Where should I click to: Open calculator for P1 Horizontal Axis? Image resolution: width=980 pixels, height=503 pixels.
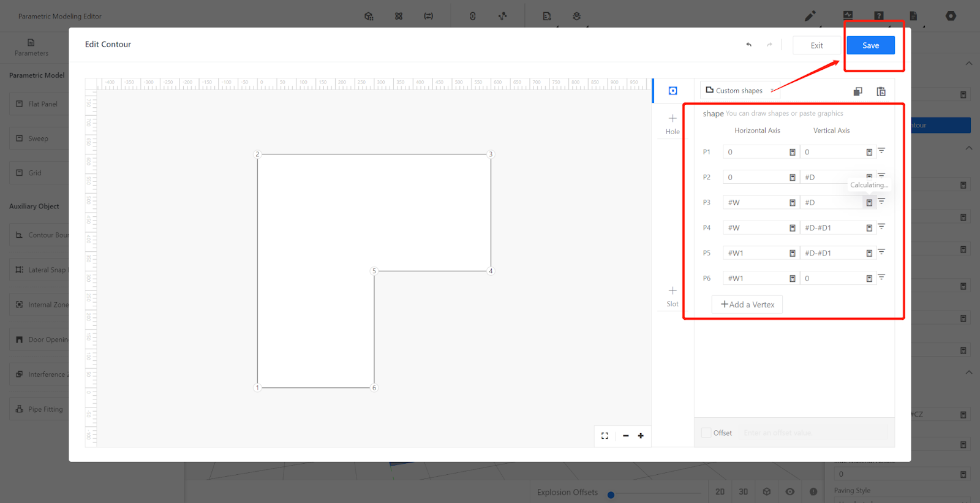(792, 152)
